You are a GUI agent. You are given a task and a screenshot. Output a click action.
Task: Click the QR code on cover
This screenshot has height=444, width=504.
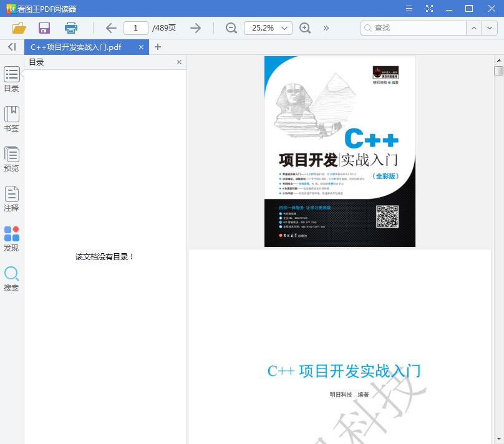(387, 216)
